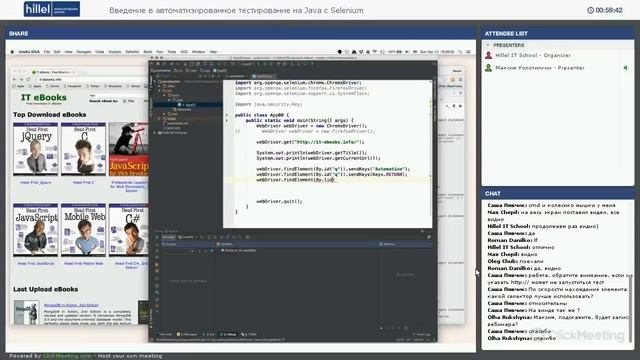Click the fold marker beside public class App00
Screen dimensions: 640x360
click(227, 115)
